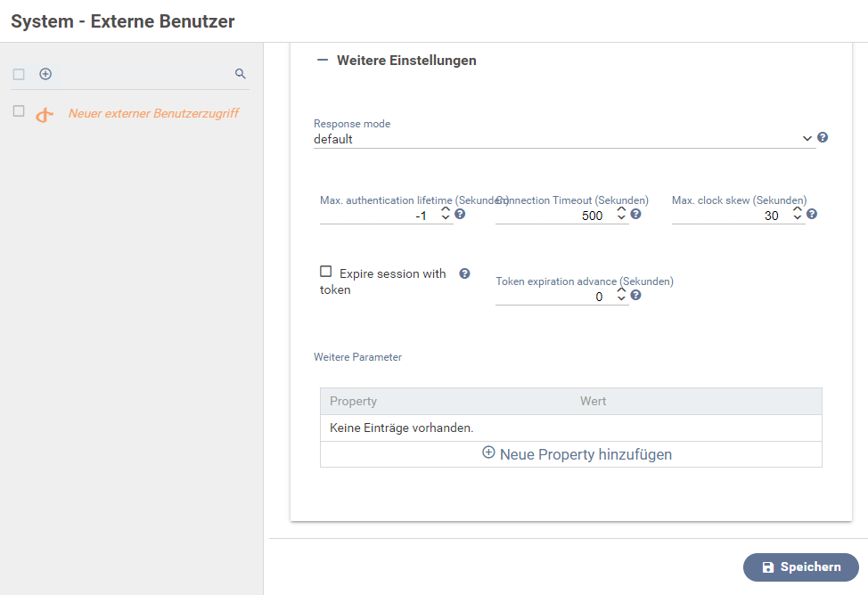This screenshot has height=595, width=868.
Task: Open the Response mode dropdown
Action: (x=563, y=139)
